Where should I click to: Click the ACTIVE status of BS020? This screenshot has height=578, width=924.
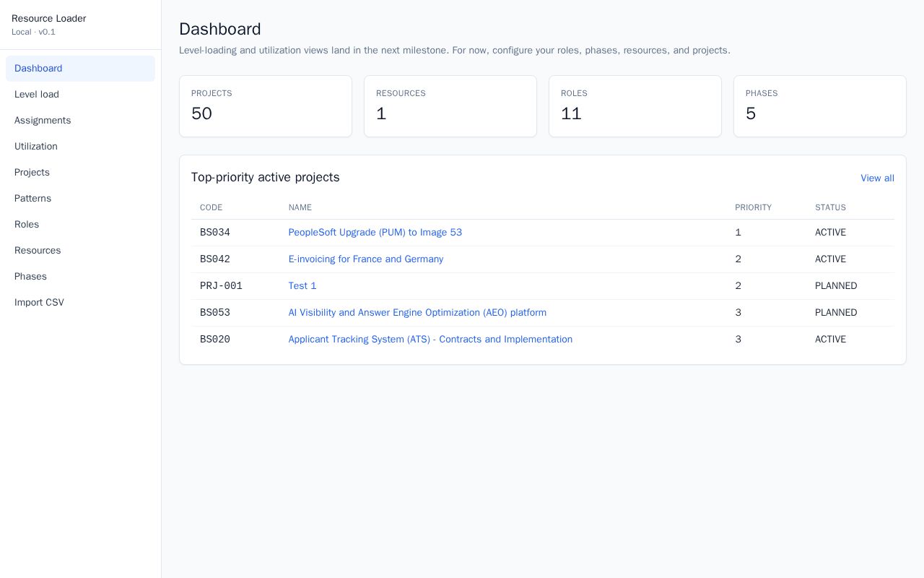(x=830, y=340)
